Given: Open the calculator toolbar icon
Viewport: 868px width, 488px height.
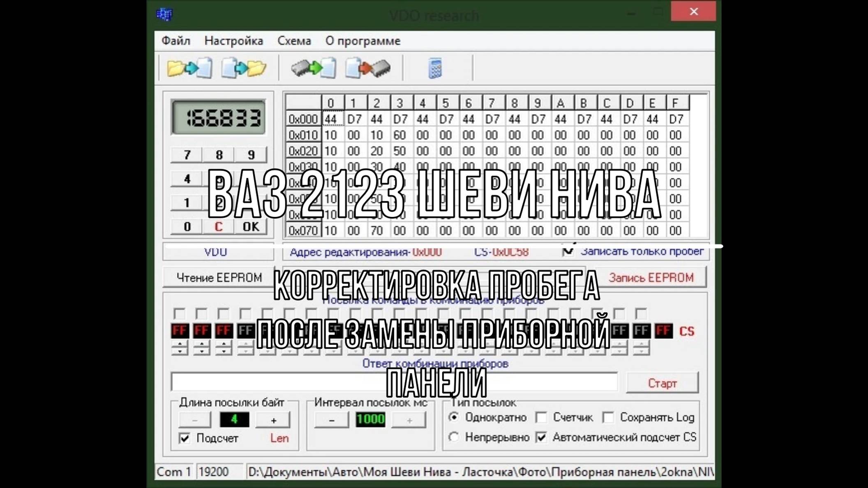Looking at the screenshot, I should tap(435, 68).
